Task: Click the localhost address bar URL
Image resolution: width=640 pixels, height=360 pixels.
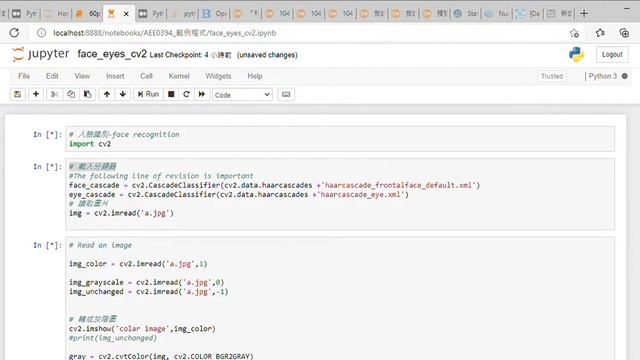Action: pos(164,33)
